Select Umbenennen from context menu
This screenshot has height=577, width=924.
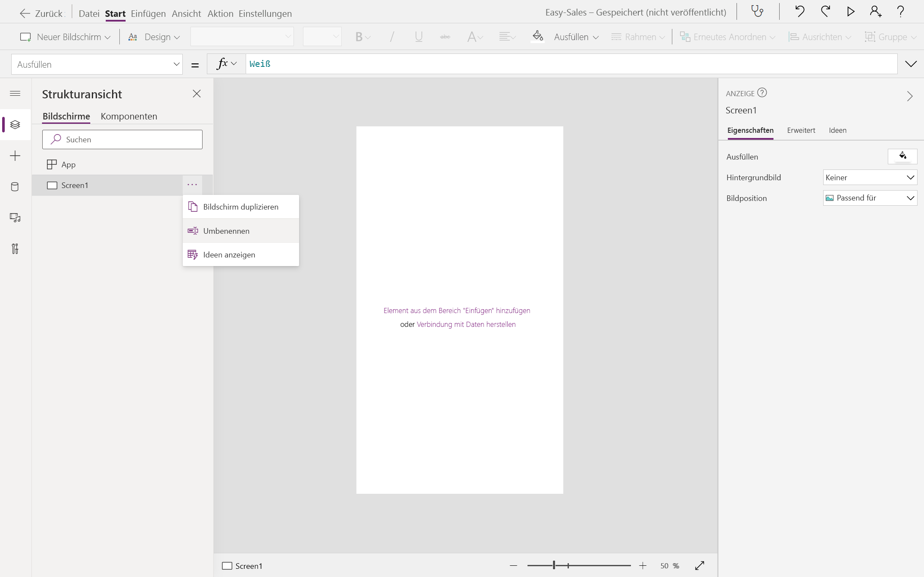226,231
